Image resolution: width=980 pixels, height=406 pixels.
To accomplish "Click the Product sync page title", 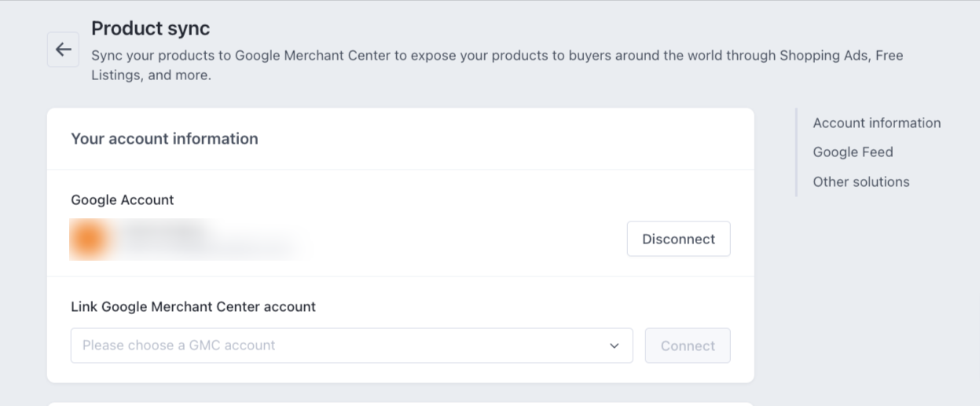I will point(150,28).
